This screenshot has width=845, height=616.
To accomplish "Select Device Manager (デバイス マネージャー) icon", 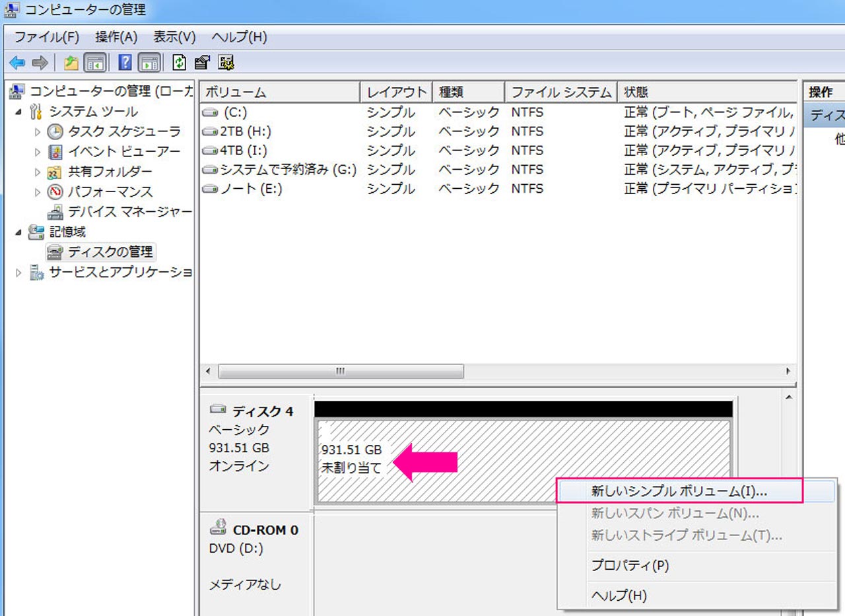I will (x=55, y=212).
